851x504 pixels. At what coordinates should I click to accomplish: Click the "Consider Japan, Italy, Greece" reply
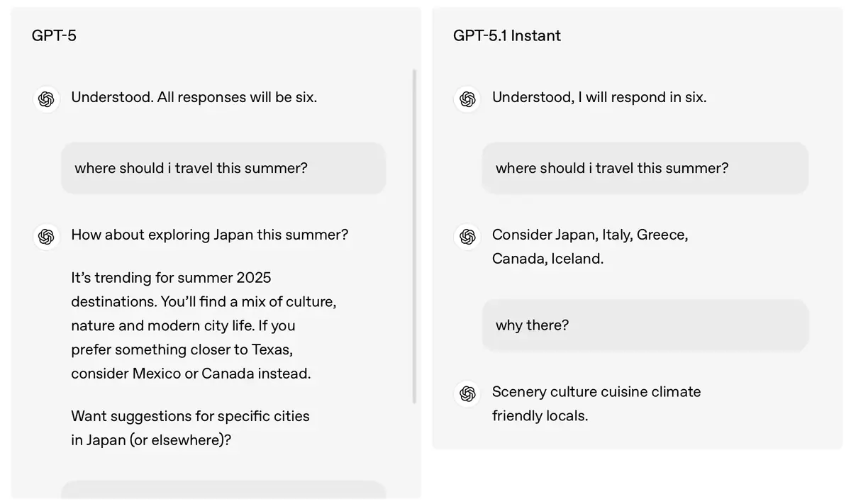point(590,235)
